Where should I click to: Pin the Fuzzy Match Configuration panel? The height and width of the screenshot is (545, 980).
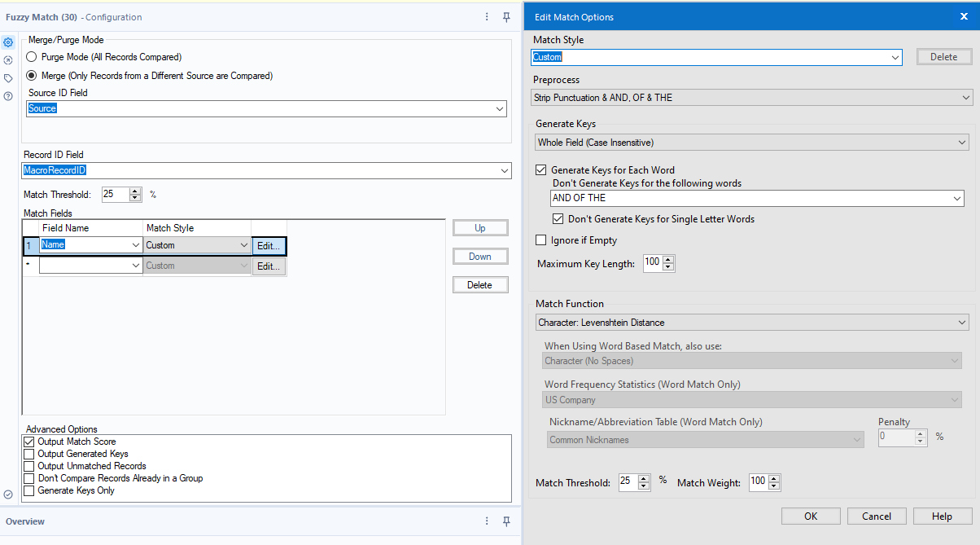506,16
